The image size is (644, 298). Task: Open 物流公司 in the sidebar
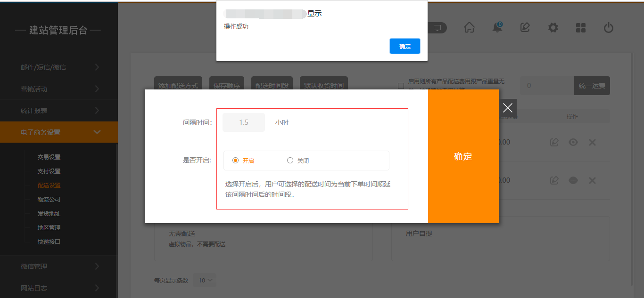(49, 200)
